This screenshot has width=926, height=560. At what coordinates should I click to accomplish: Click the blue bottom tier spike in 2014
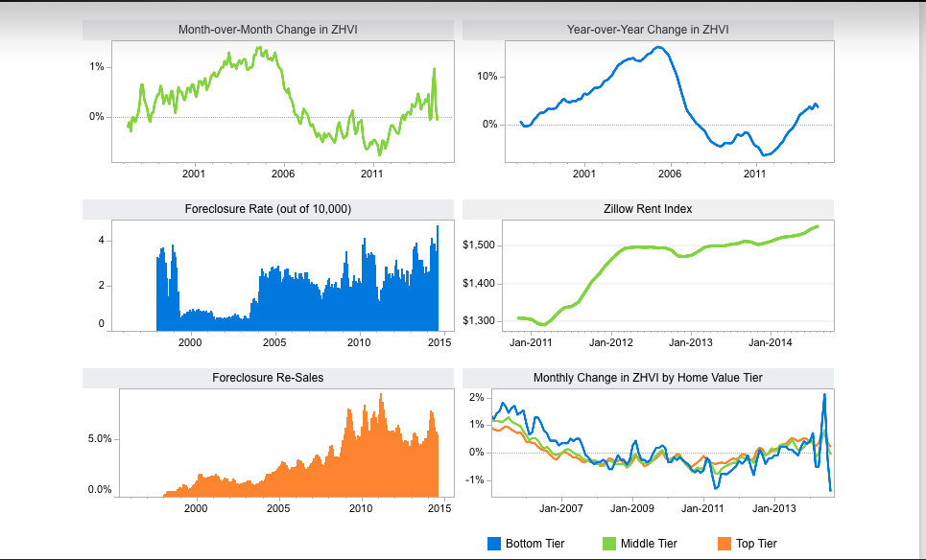(x=824, y=395)
